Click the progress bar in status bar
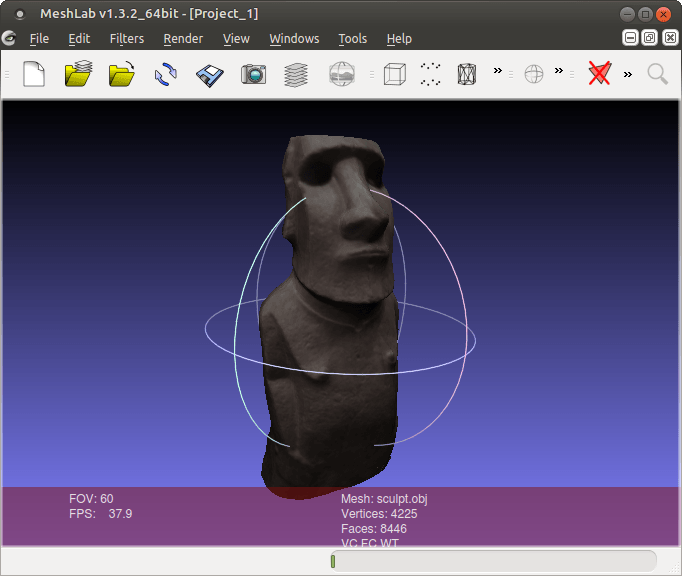This screenshot has width=682, height=576. (493, 561)
